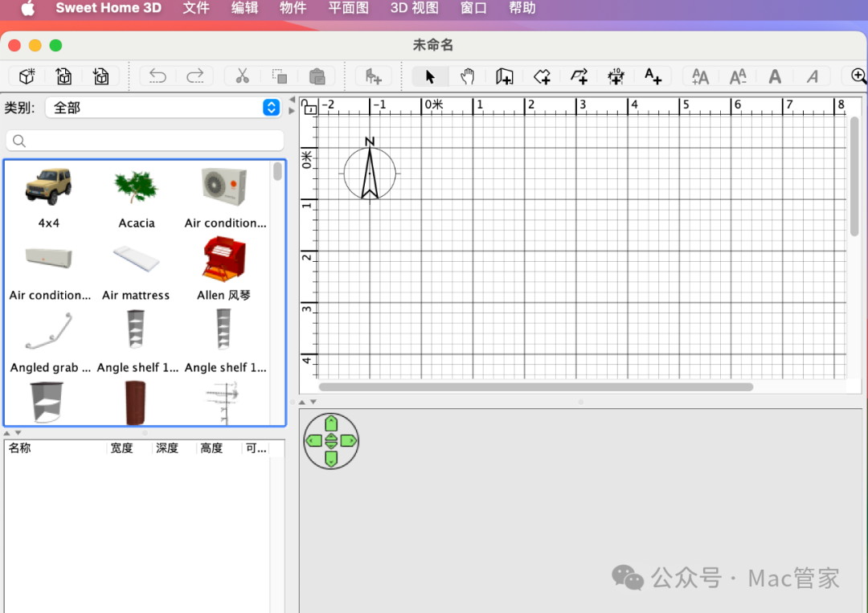
Task: Toggle Italic text style icon
Action: 812,76
